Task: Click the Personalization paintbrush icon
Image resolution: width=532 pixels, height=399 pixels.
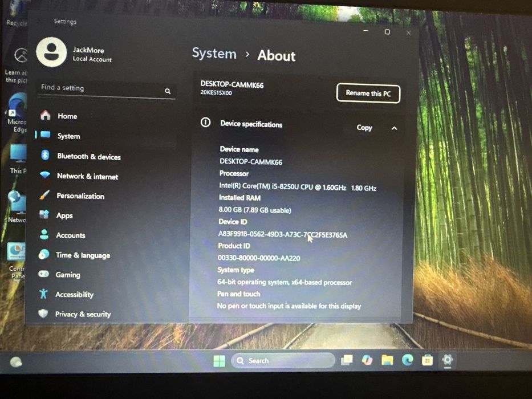Action: pos(44,195)
